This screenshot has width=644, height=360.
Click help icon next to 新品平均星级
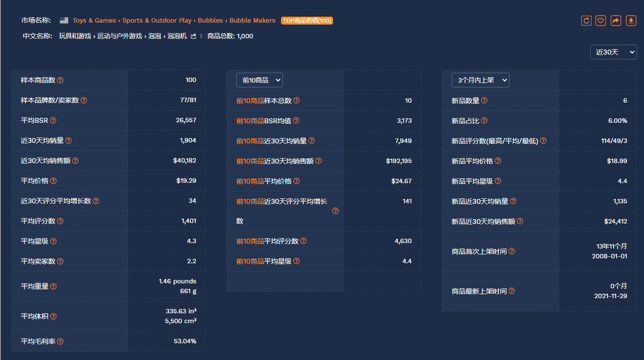click(498, 181)
